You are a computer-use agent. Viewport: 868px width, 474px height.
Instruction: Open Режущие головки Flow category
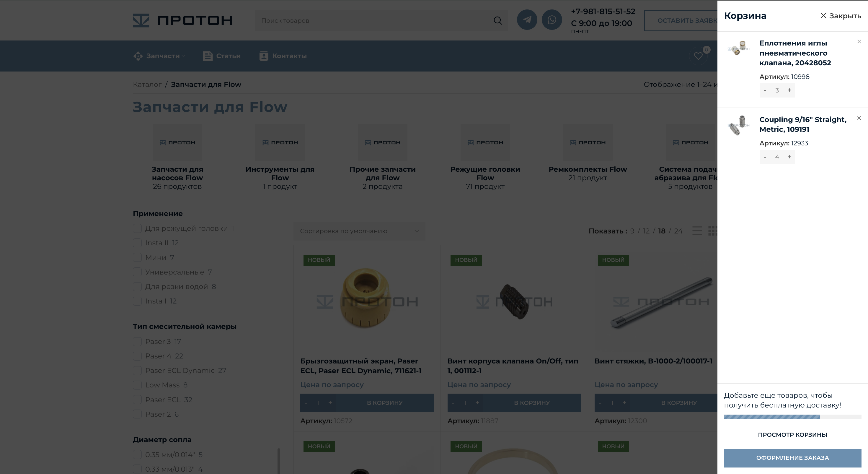click(x=485, y=157)
